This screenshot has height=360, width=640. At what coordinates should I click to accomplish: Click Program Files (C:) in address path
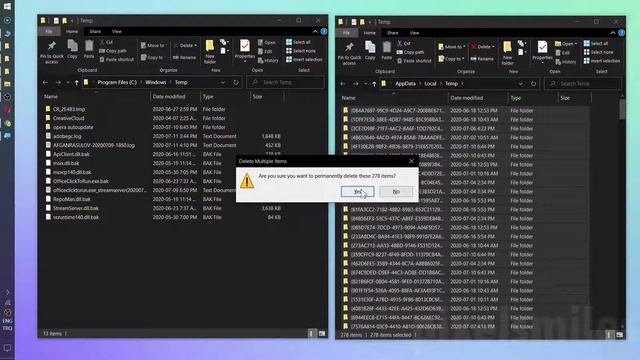click(x=117, y=82)
